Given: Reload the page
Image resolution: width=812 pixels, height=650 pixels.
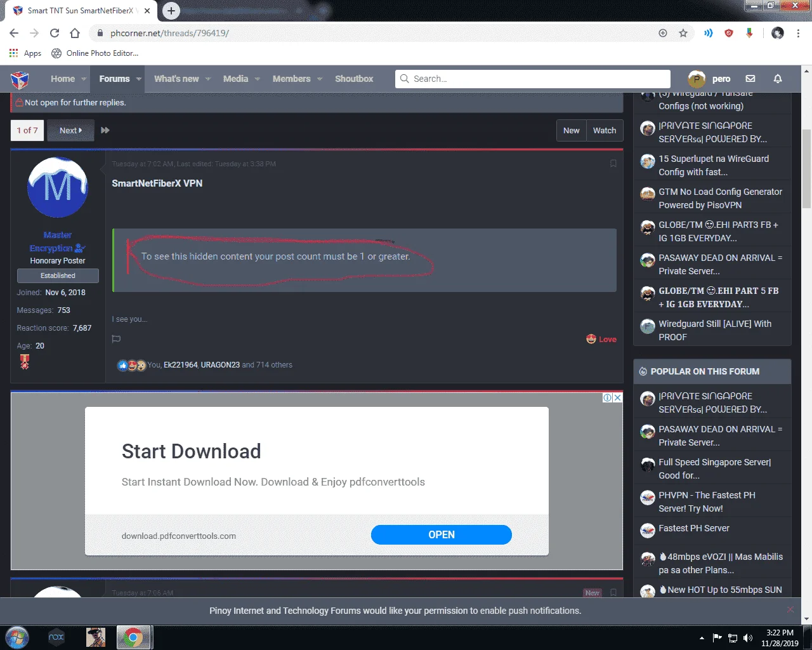Looking at the screenshot, I should coord(55,33).
